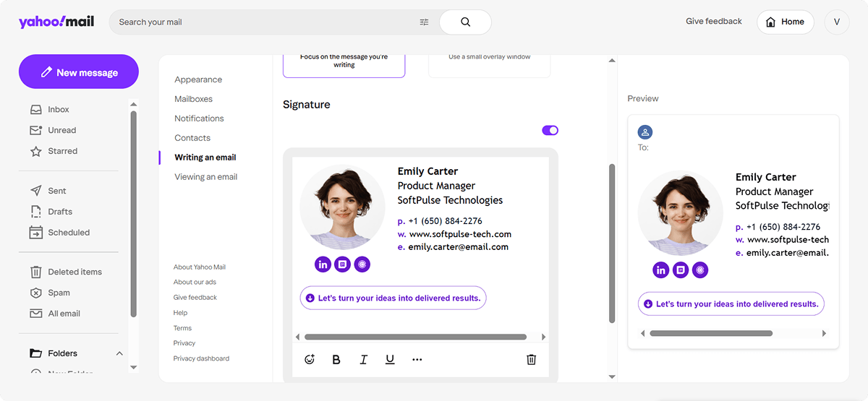Image resolution: width=868 pixels, height=401 pixels.
Task: Click the Inbox tray icon
Action: (35, 110)
